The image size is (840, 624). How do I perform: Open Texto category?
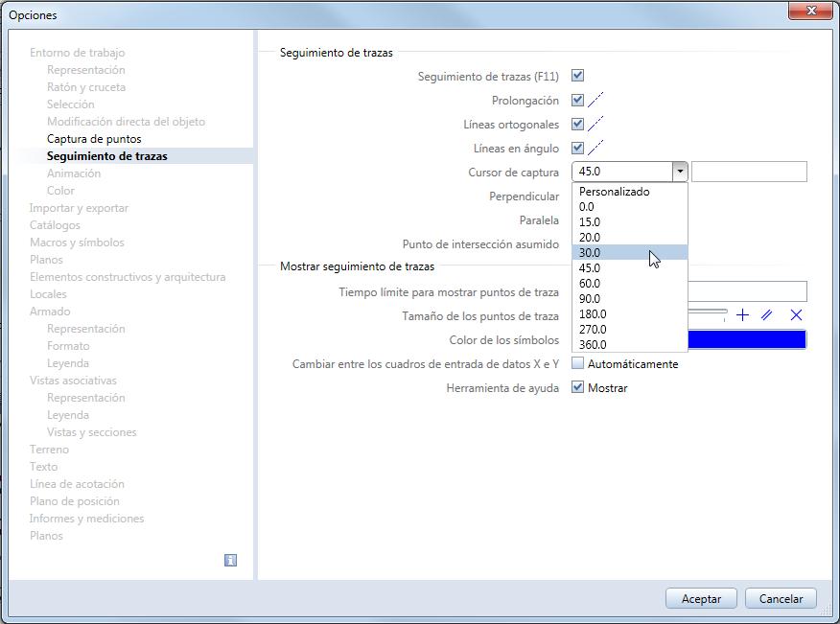(x=43, y=467)
